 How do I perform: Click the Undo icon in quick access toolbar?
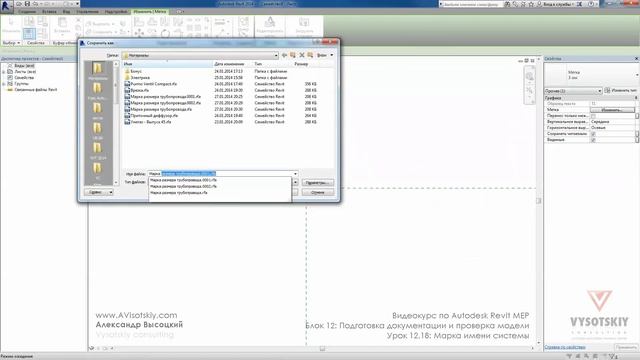pyautogui.click(x=36, y=4)
